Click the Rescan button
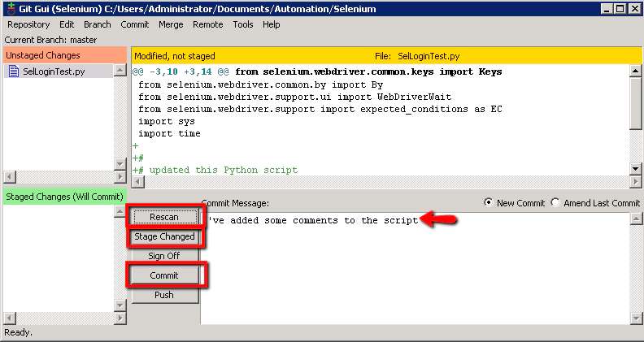The width and height of the screenshot is (644, 342). 164,217
